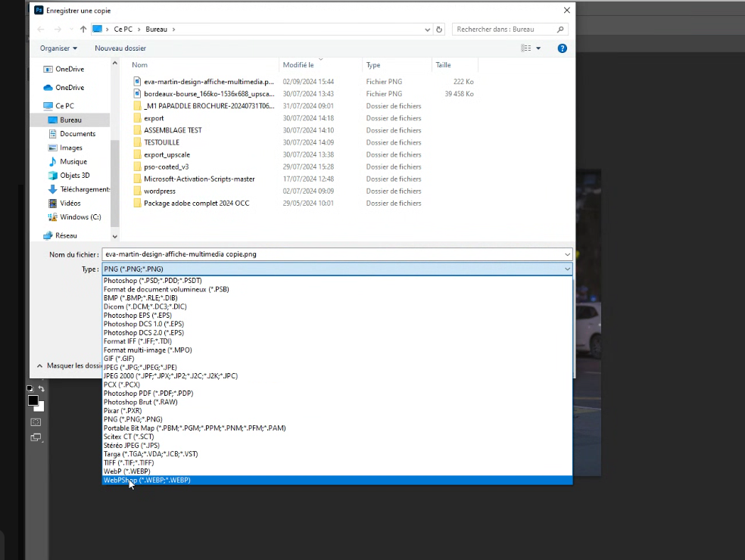Viewport: 745px width, 560px height.
Task: Click the refresh icon beside the address bar
Action: click(x=439, y=30)
